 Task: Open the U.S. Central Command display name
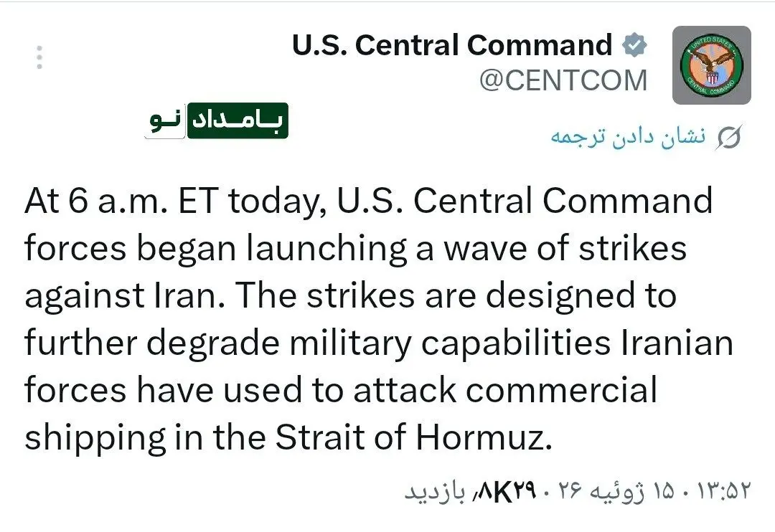pyautogui.click(x=452, y=45)
